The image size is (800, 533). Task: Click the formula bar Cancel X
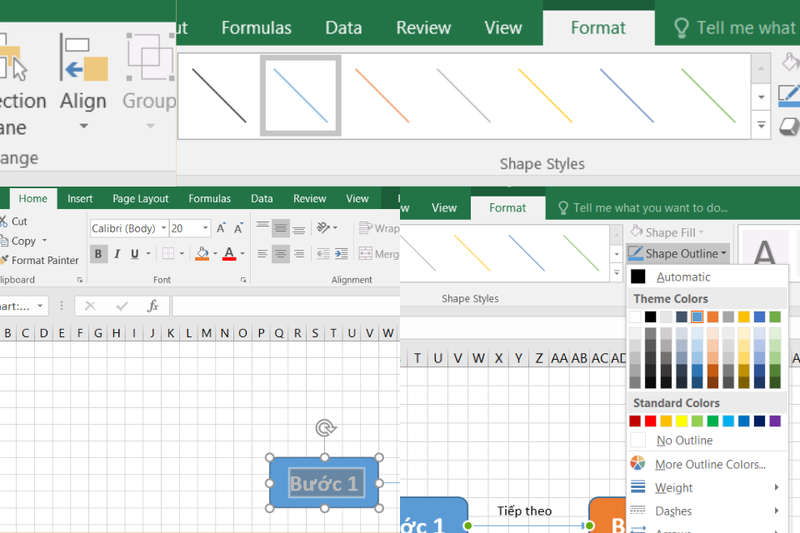point(90,306)
